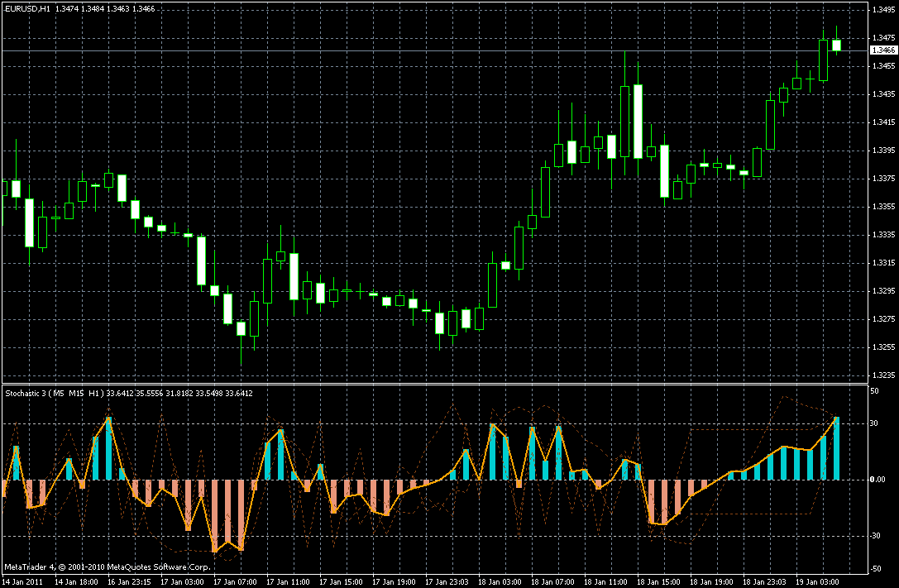
Task: Click the EURUSD,H1 chart title
Action: tap(27, 9)
